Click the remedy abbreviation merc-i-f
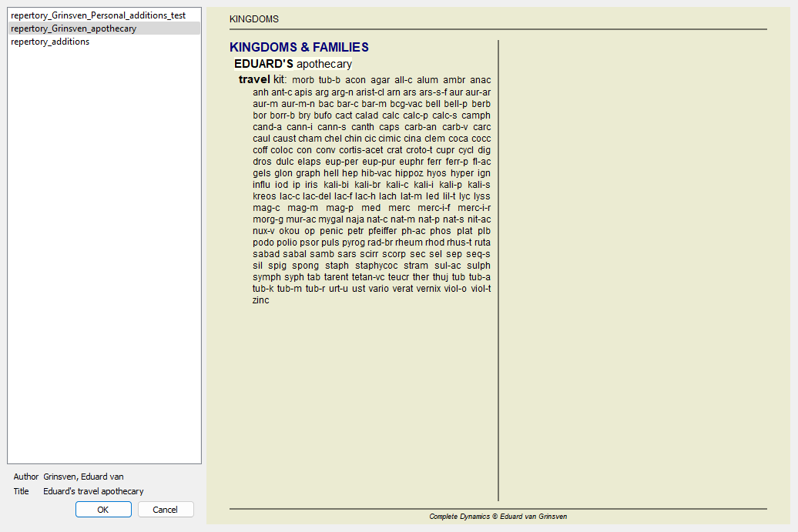The image size is (798, 532). (434, 208)
